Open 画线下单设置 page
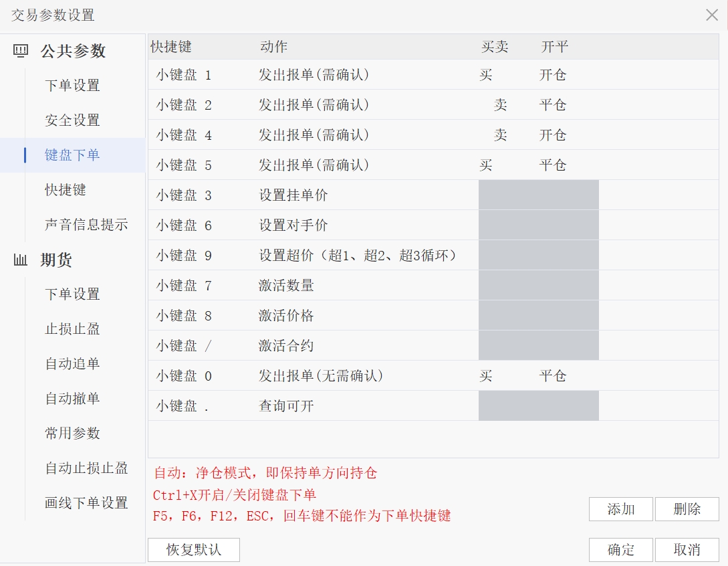Viewport: 728px width, 566px height. pyautogui.click(x=86, y=503)
